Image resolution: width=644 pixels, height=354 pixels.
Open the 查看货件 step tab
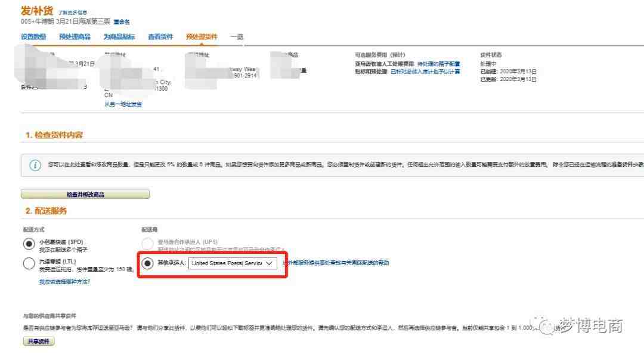coord(160,36)
